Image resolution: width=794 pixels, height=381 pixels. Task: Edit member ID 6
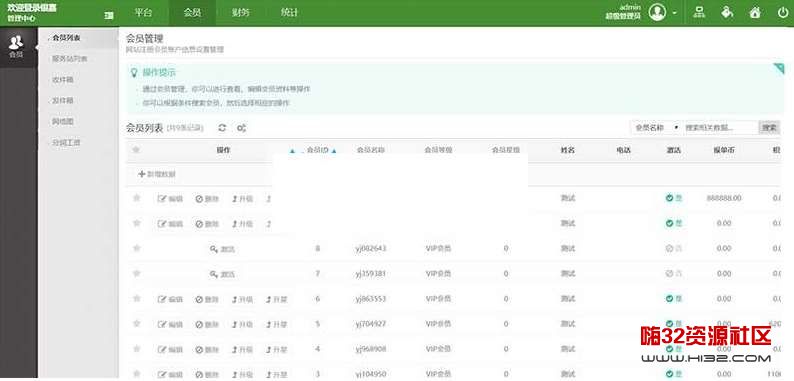[x=170, y=299]
